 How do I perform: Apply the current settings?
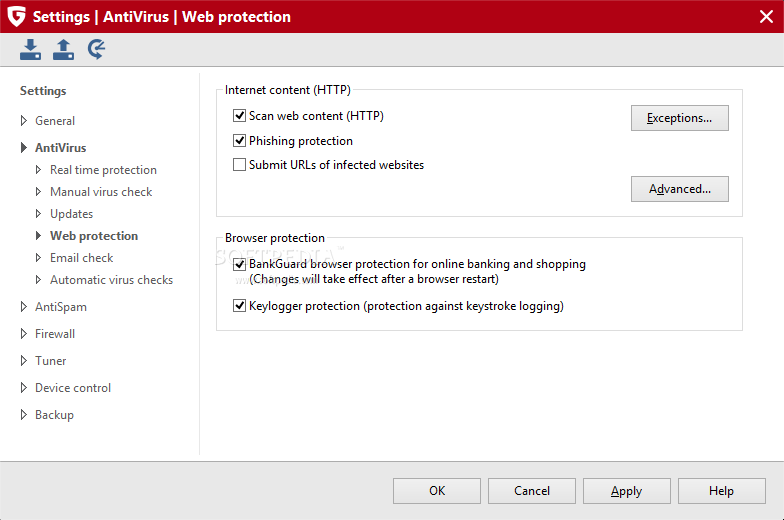pyautogui.click(x=626, y=491)
